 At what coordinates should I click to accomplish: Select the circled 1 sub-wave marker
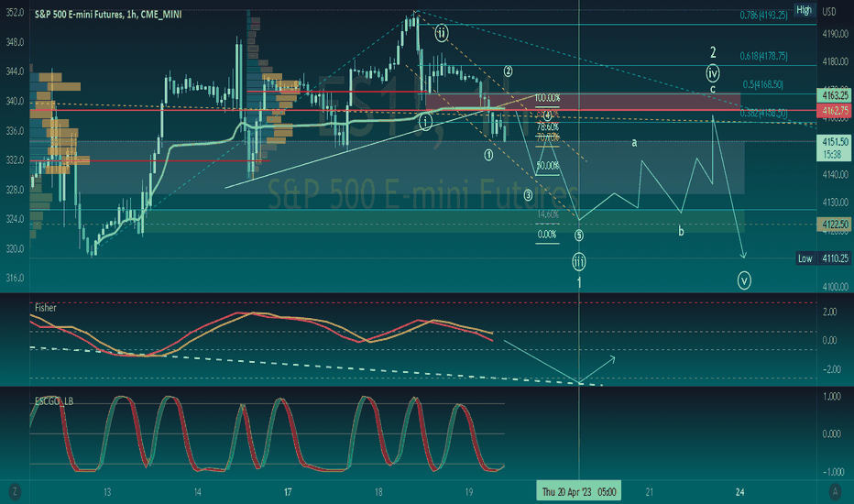pyautogui.click(x=488, y=155)
